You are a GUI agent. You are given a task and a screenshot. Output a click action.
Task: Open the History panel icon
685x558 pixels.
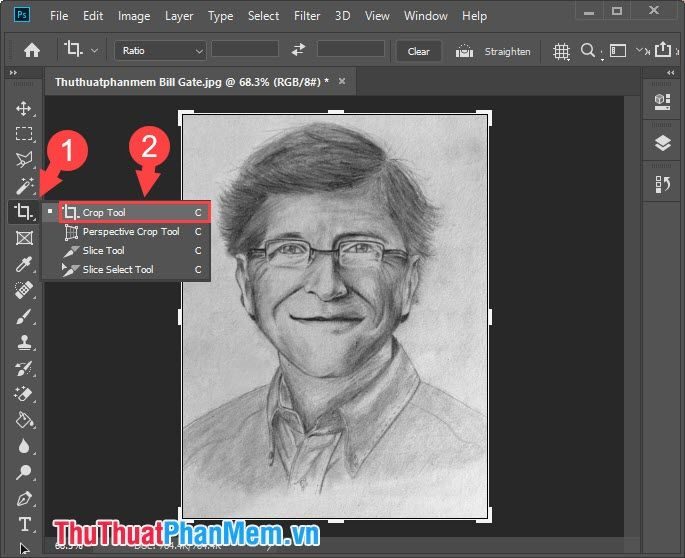point(663,184)
